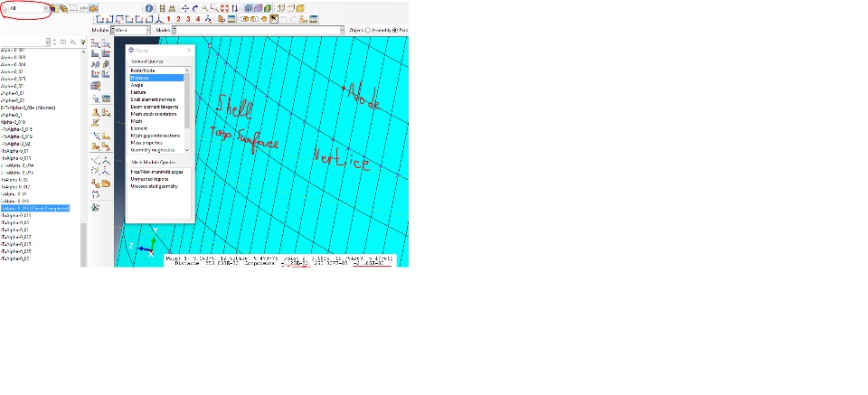The height and width of the screenshot is (395, 868).
Task: Click the Verify Mesh tool
Action: tap(106, 73)
